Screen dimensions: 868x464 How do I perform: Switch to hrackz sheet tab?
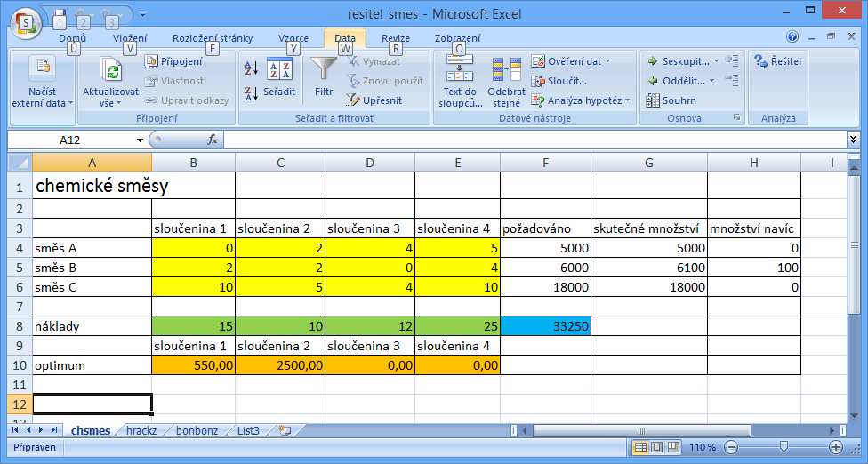point(141,430)
